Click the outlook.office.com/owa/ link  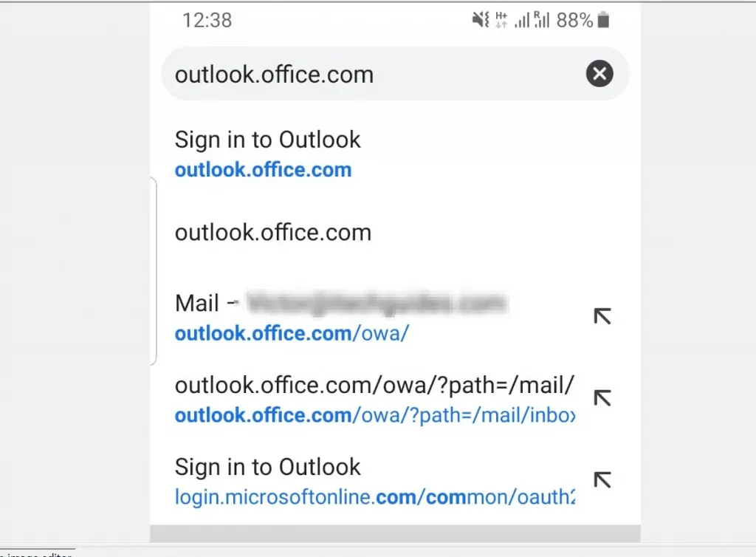[291, 333]
